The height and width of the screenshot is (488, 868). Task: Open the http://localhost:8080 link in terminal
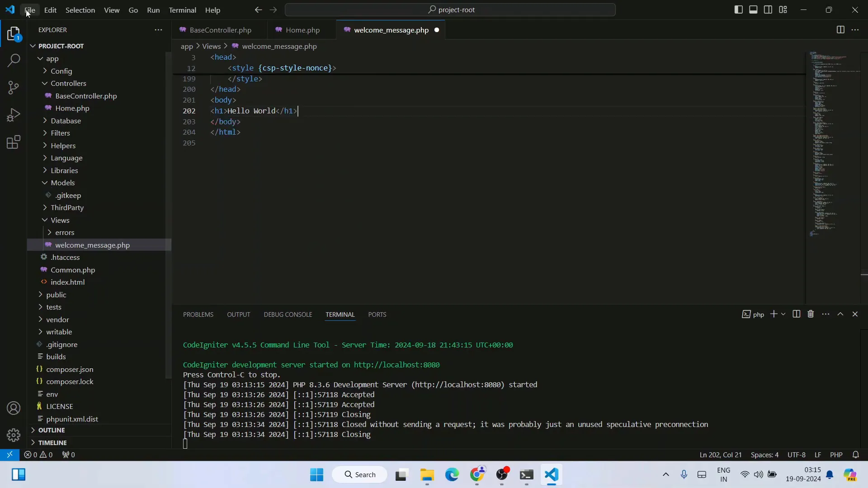[x=396, y=365]
